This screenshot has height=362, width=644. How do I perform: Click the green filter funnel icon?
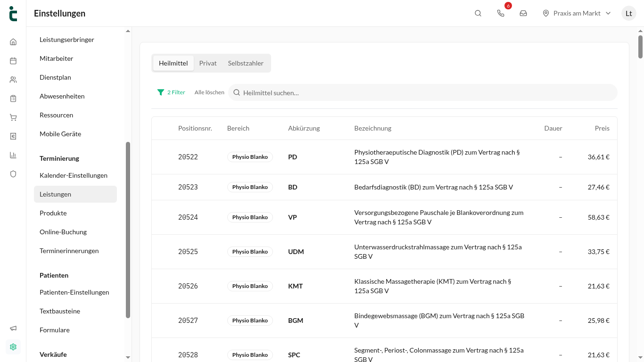tap(161, 92)
